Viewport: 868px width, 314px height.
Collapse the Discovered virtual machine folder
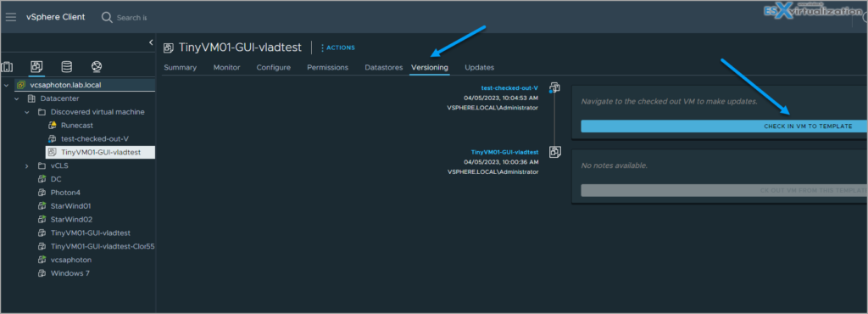point(26,112)
